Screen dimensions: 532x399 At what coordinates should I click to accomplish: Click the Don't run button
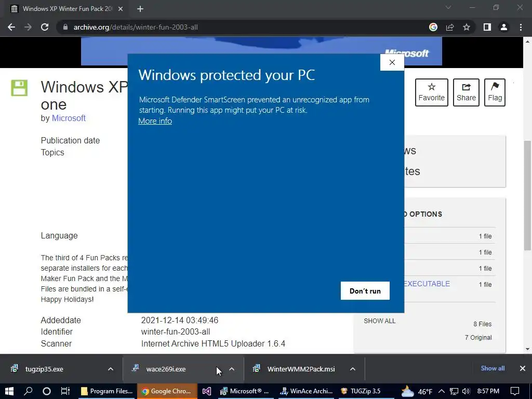click(365, 291)
